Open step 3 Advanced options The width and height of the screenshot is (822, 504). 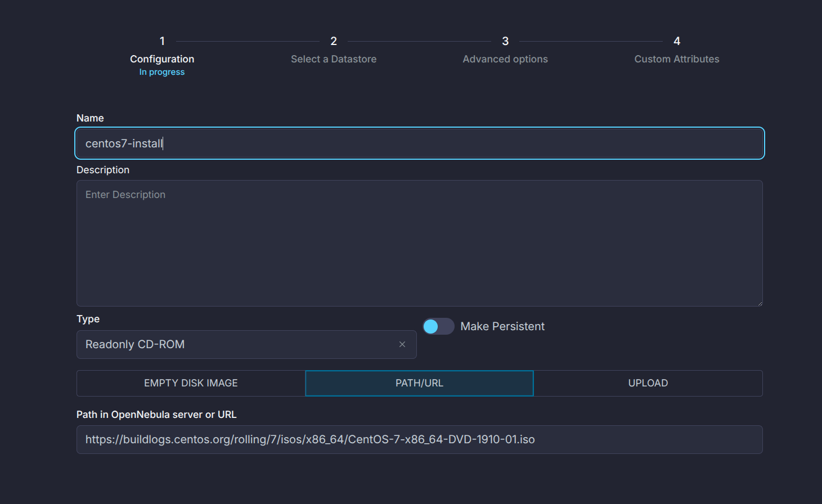(505, 51)
